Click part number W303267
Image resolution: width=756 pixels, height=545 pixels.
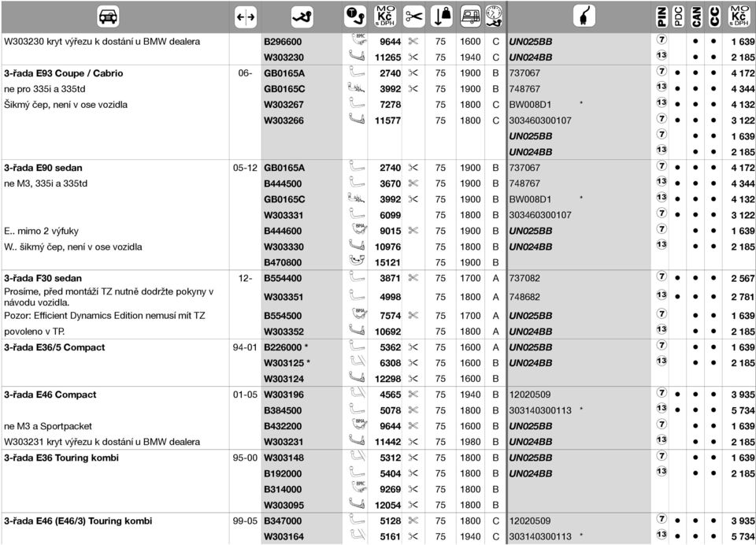[x=284, y=105]
